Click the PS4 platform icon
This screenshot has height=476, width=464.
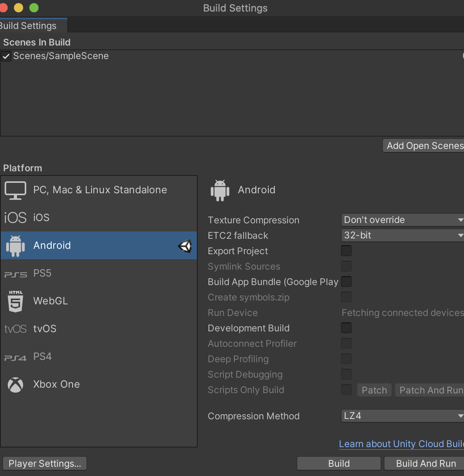(15, 358)
